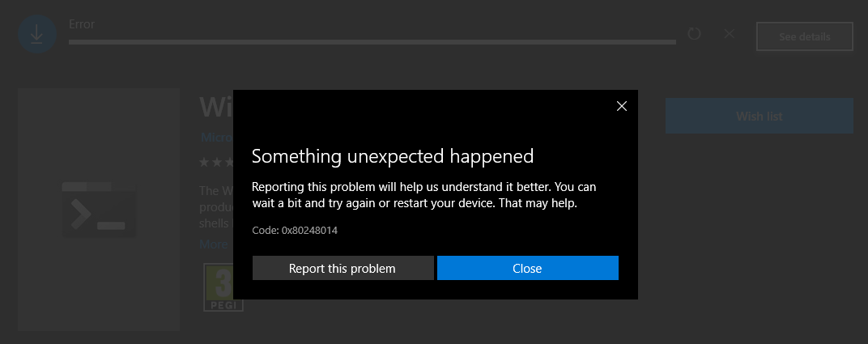Screen dimensions: 868x344
Task: Open See details for the error
Action: (x=804, y=36)
